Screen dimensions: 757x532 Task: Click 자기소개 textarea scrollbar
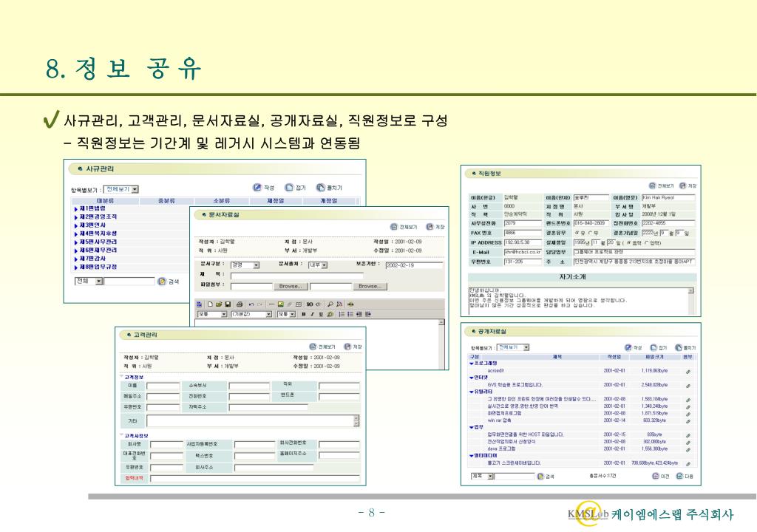coord(691,300)
